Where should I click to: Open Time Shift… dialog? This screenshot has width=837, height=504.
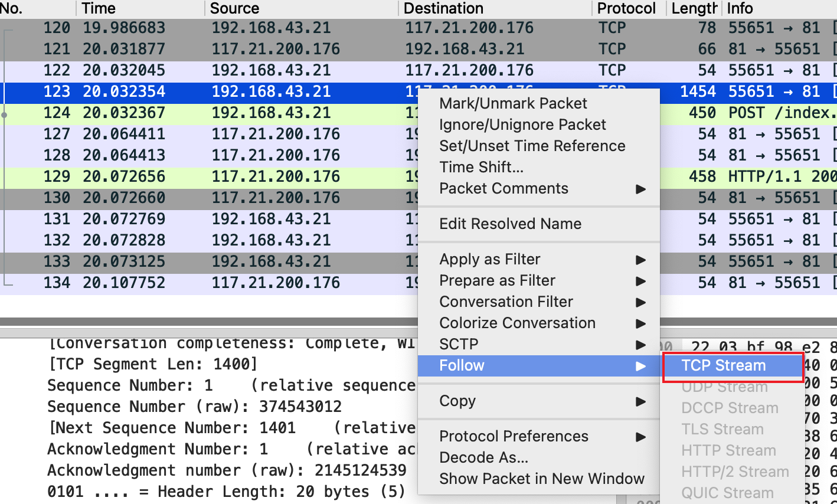point(481,167)
